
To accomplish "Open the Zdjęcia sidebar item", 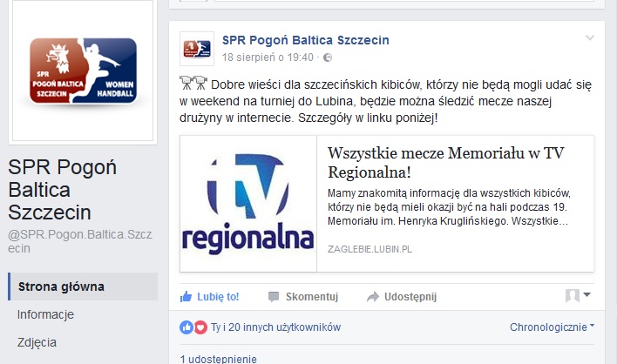I will [37, 342].
